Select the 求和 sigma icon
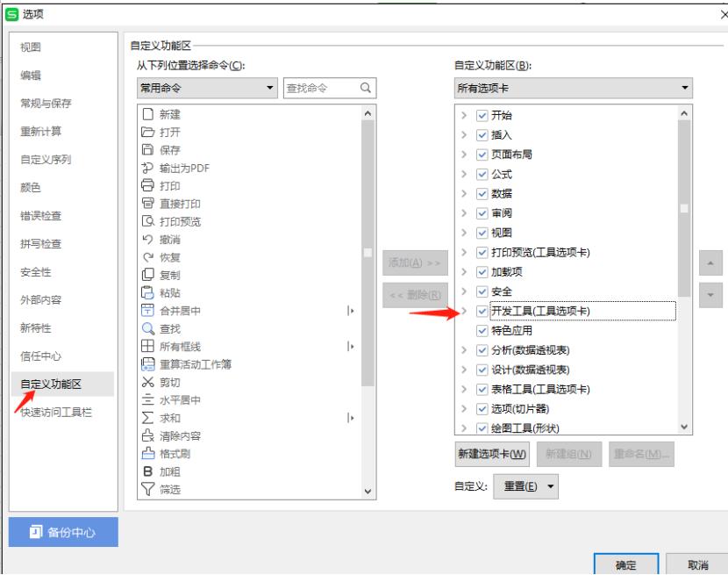Viewport: 728px width, 575px height. 147,418
